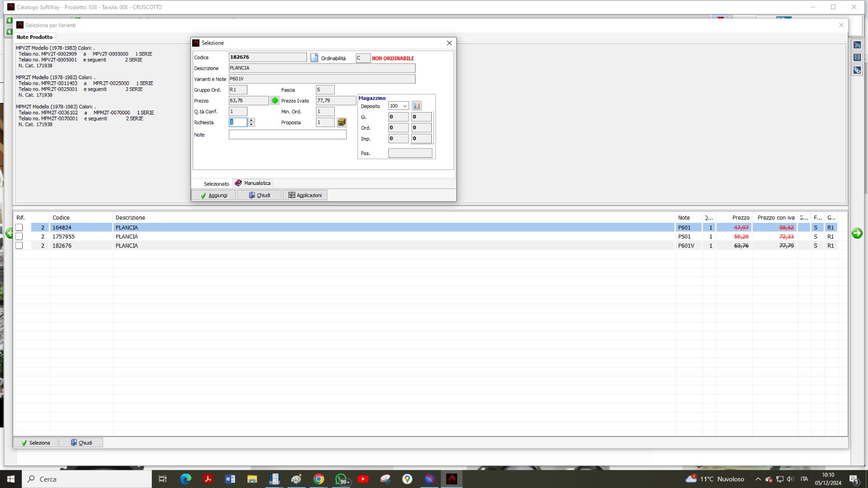Screen dimensions: 868x488
Task: Click the green right arrow navigation icon
Action: 857,233
